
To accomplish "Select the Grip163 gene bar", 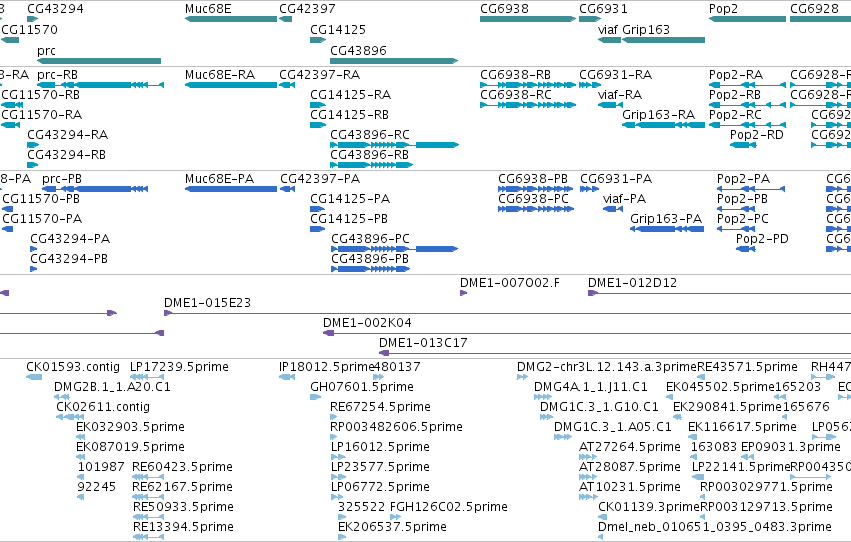I will tap(663, 40).
